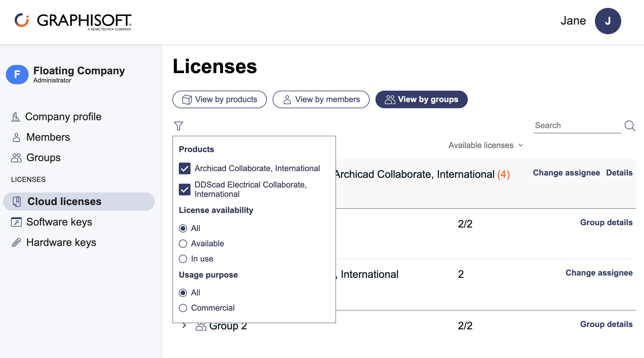Open Members page in sidebar
The width and height of the screenshot is (644, 358).
pos(48,137)
